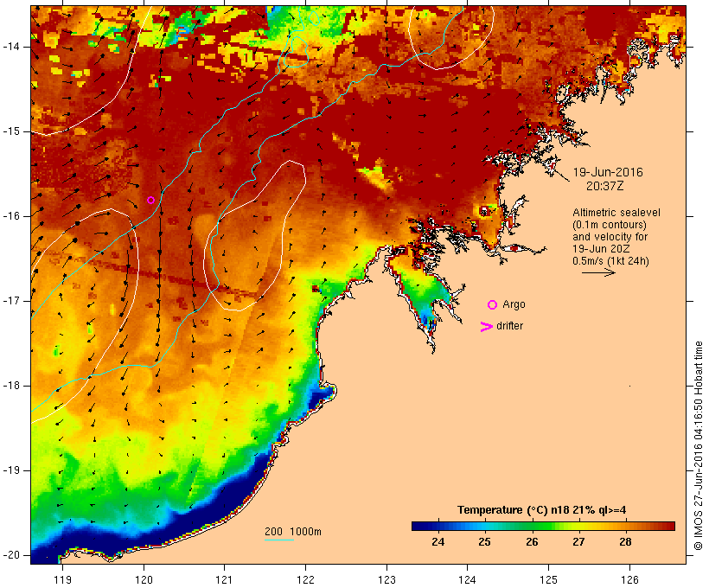Click the 'drifter' legend label
This screenshot has width=709, height=588.
point(509,326)
